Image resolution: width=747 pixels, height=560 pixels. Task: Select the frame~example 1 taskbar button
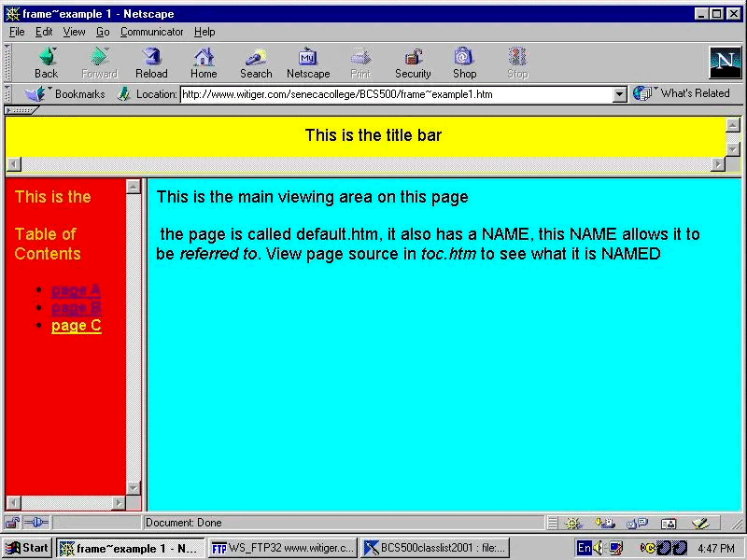pos(130,548)
